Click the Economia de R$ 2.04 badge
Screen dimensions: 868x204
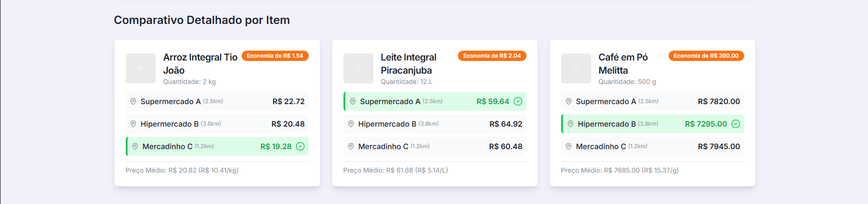pyautogui.click(x=492, y=56)
